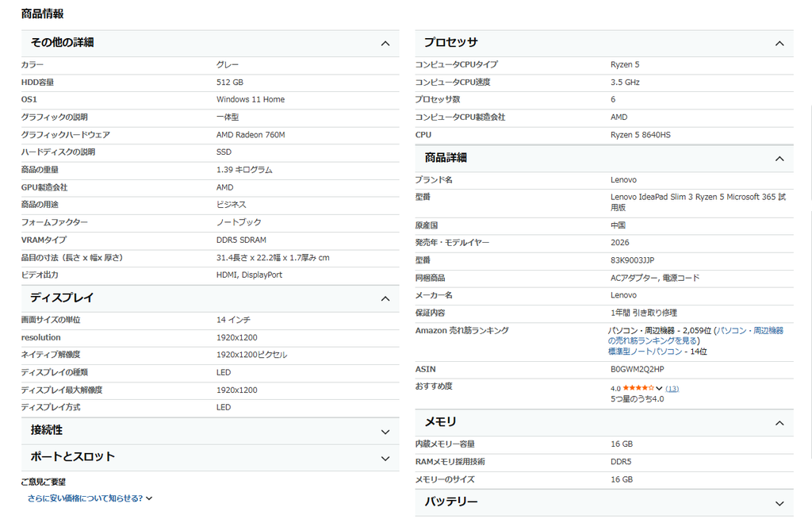Click the 4.0 star rating icons
Screen dimensions: 812x519
638,388
